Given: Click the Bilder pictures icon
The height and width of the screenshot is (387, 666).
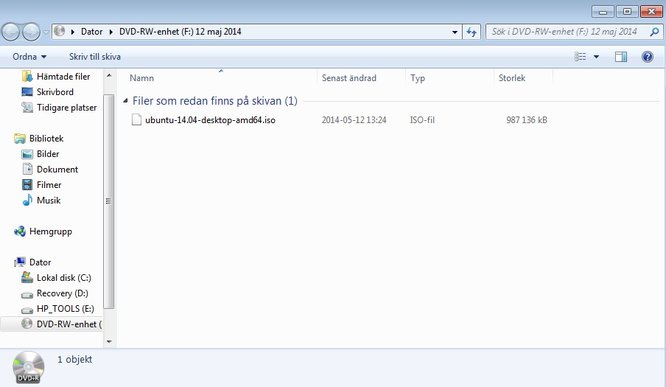Looking at the screenshot, I should [27, 154].
